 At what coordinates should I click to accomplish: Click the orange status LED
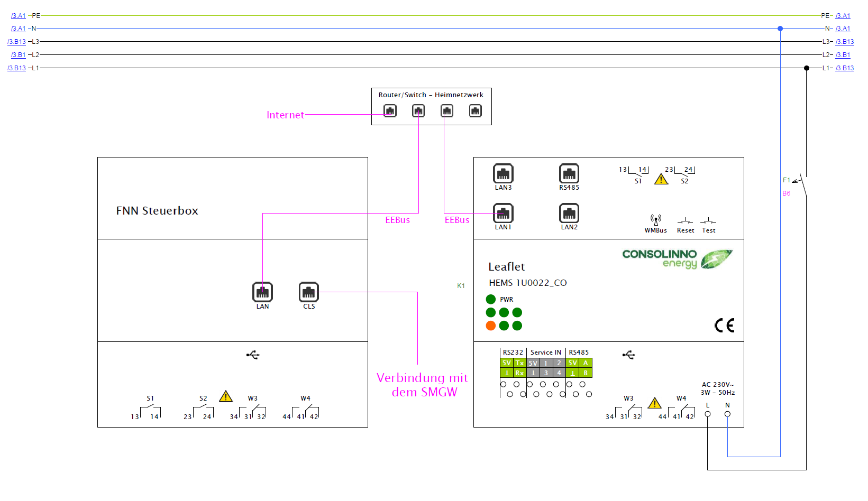click(x=491, y=326)
